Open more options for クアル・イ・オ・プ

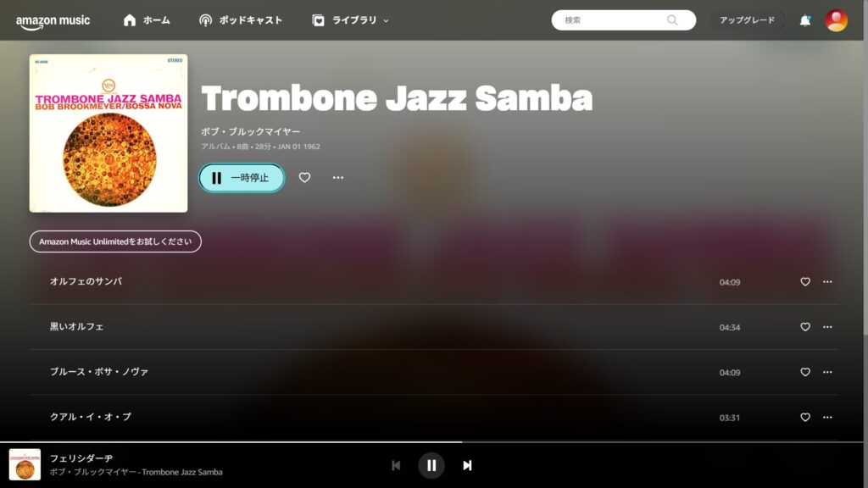[827, 418]
